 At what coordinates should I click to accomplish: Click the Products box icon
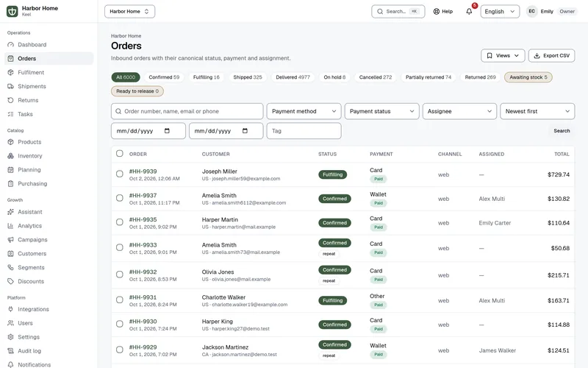[x=10, y=142]
